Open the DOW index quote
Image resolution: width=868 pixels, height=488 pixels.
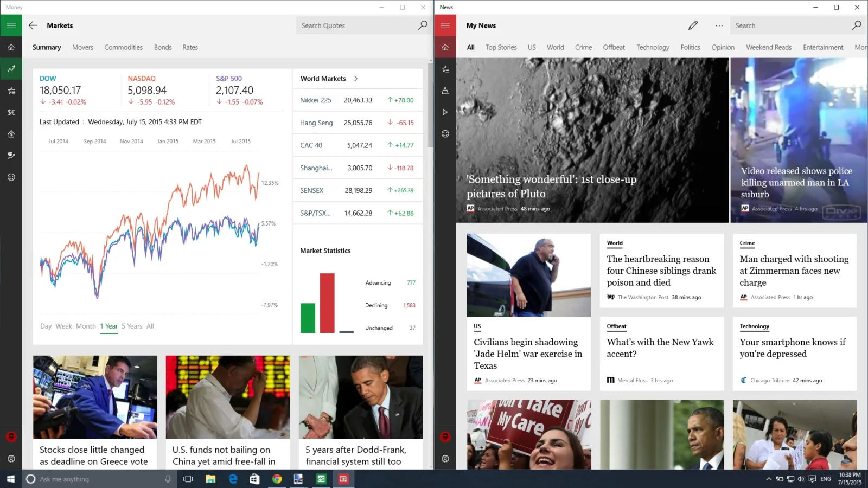[63, 90]
